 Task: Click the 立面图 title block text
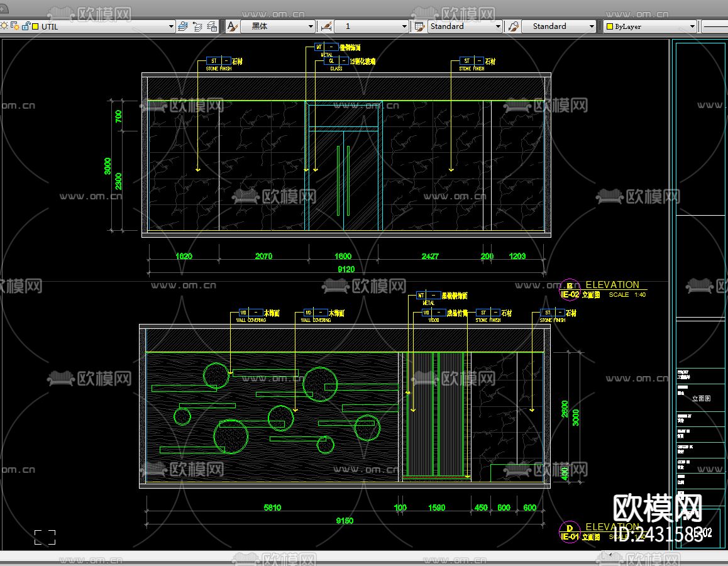click(x=701, y=398)
